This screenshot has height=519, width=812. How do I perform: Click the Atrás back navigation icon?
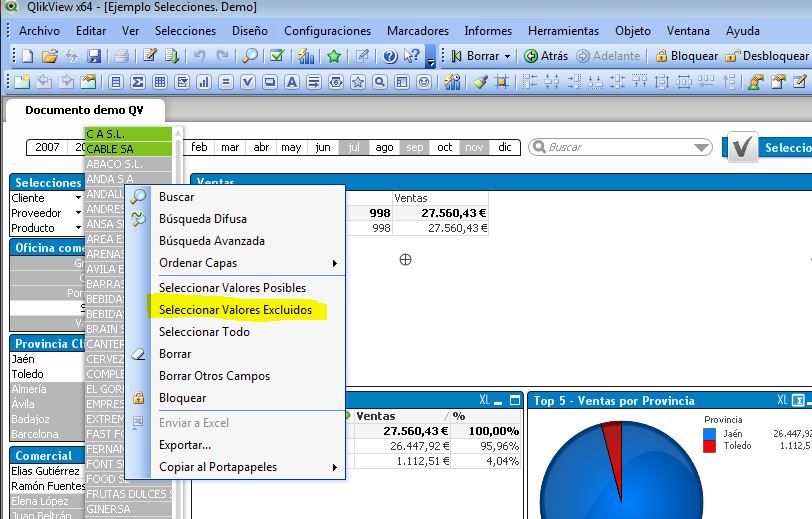pos(531,56)
